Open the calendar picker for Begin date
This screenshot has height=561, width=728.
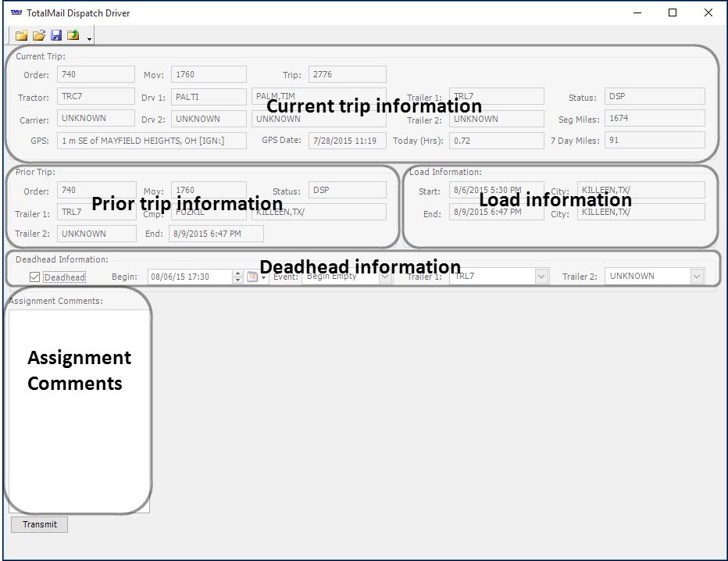[253, 277]
